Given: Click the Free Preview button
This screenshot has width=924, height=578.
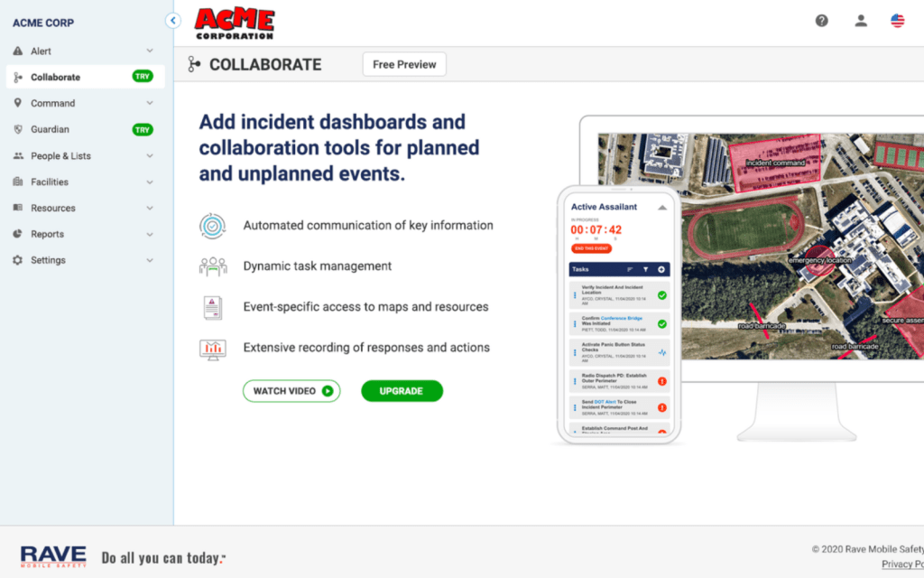Looking at the screenshot, I should click(x=404, y=65).
